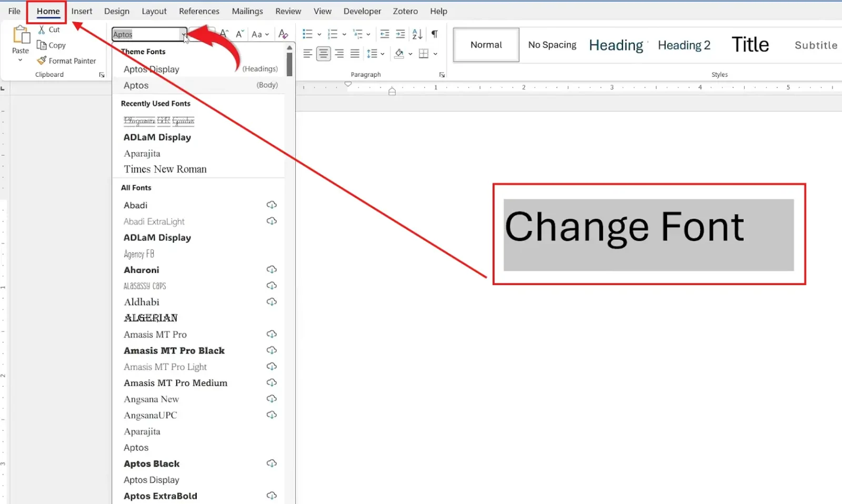
Task: Click the Clear All Formatting icon
Action: coord(283,34)
